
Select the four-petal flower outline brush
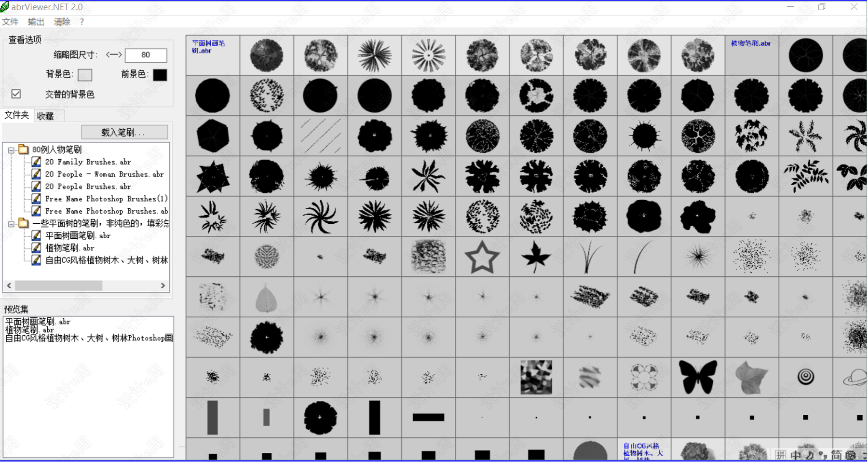coord(644,377)
